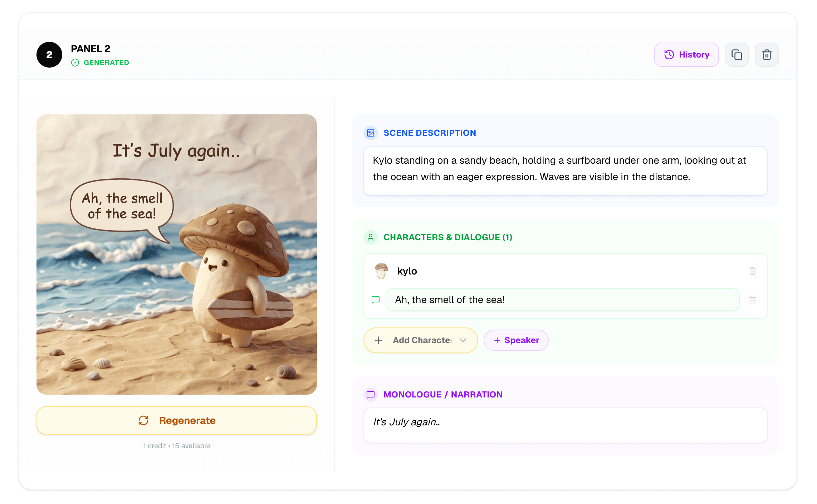Viewport: 817px width, 504px height.
Task: Open the Add Character dropdown
Action: tap(421, 340)
